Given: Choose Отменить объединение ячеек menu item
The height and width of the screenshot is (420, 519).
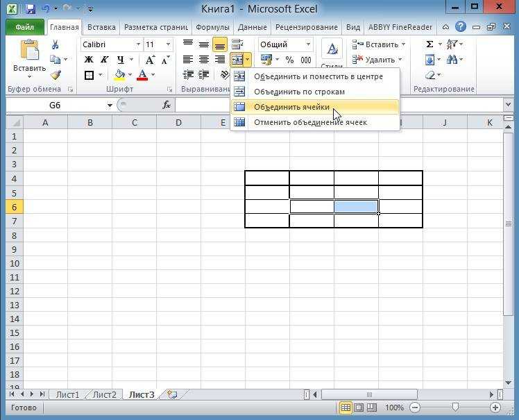Looking at the screenshot, I should 315,122.
